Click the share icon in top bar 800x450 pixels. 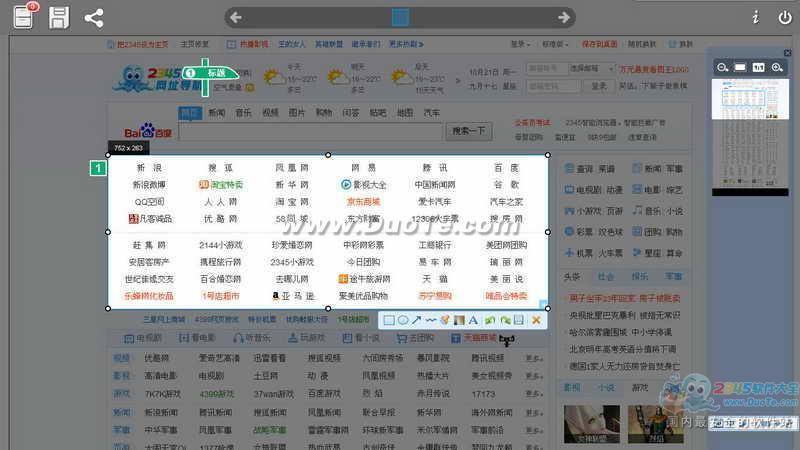pyautogui.click(x=94, y=18)
